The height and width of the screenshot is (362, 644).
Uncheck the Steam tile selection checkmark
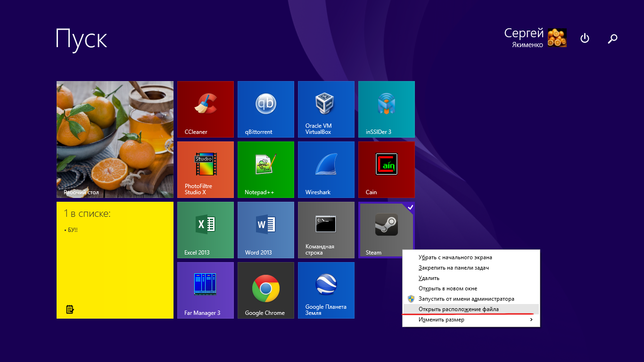[410, 207]
